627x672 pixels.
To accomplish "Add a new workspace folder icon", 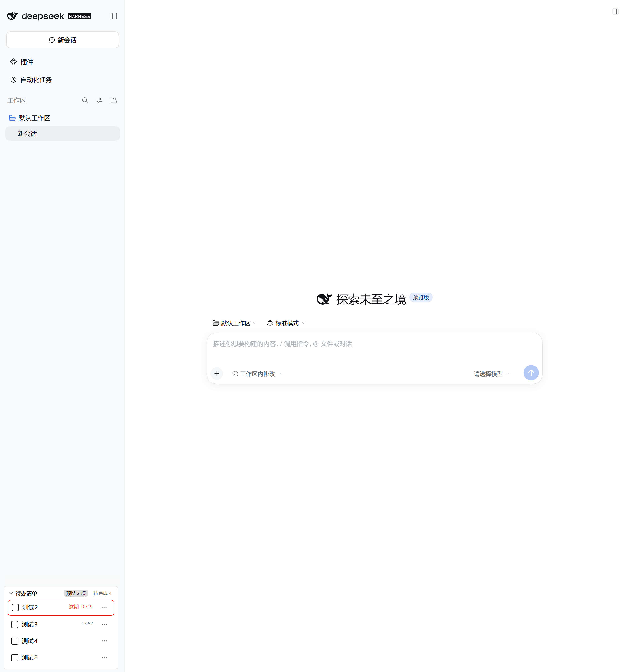I will (114, 100).
